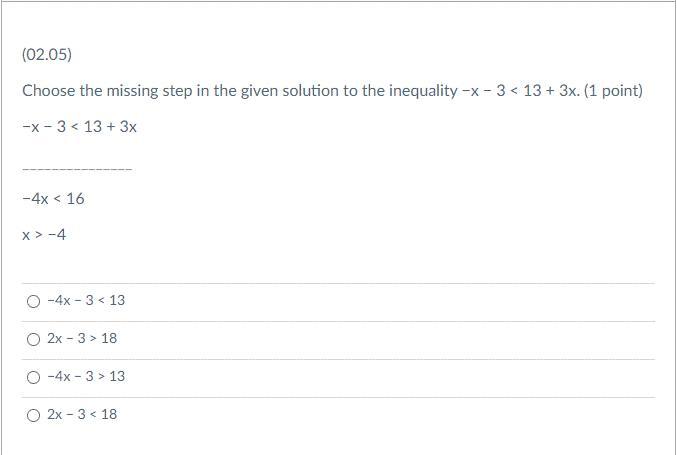Click the answer text "2x − 3 < 18"

82,415
